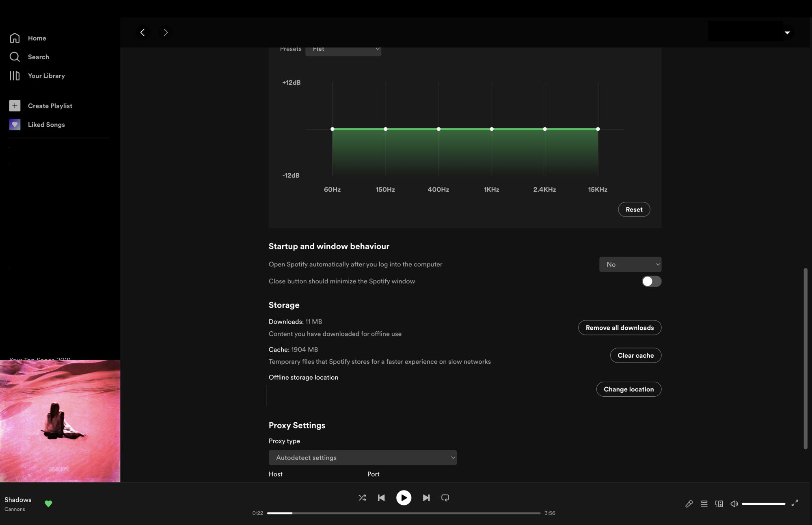Open auto-start Spotify dropdown showing No
812x525 pixels.
tap(630, 264)
